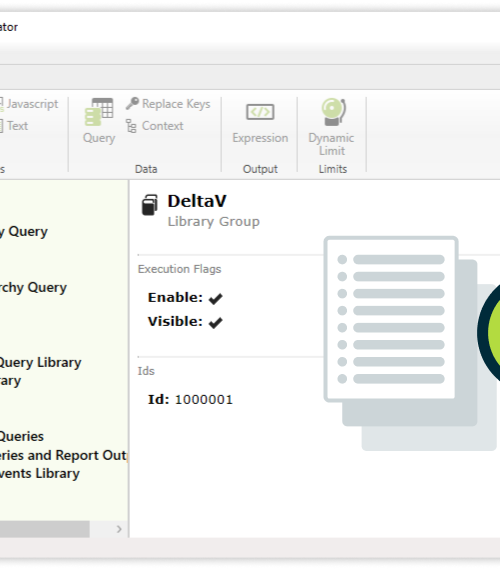Click the Library Group subtitle
The image size is (500, 569).
(214, 221)
